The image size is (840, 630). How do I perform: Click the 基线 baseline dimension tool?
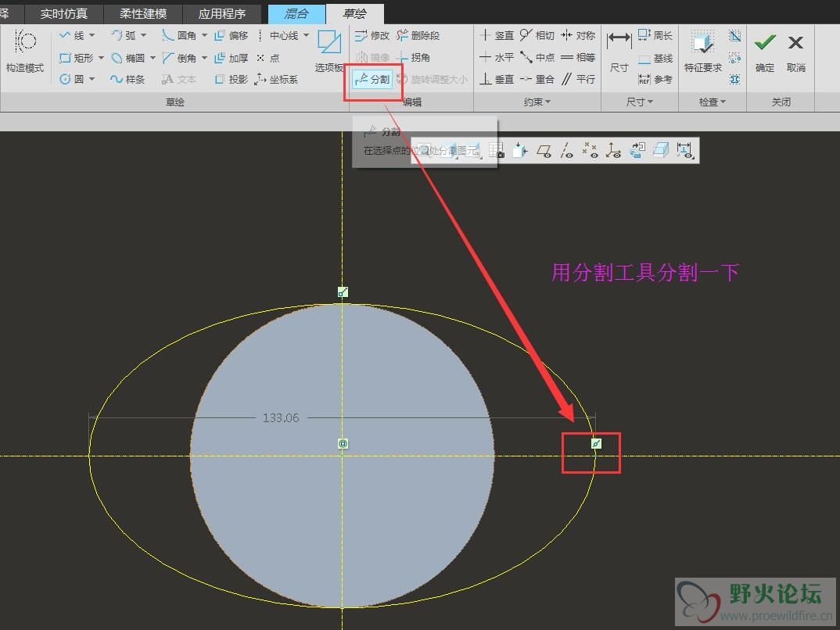[655, 58]
